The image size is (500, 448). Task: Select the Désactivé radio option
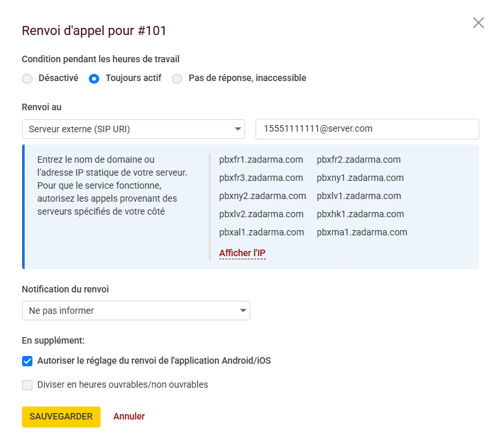pos(27,78)
